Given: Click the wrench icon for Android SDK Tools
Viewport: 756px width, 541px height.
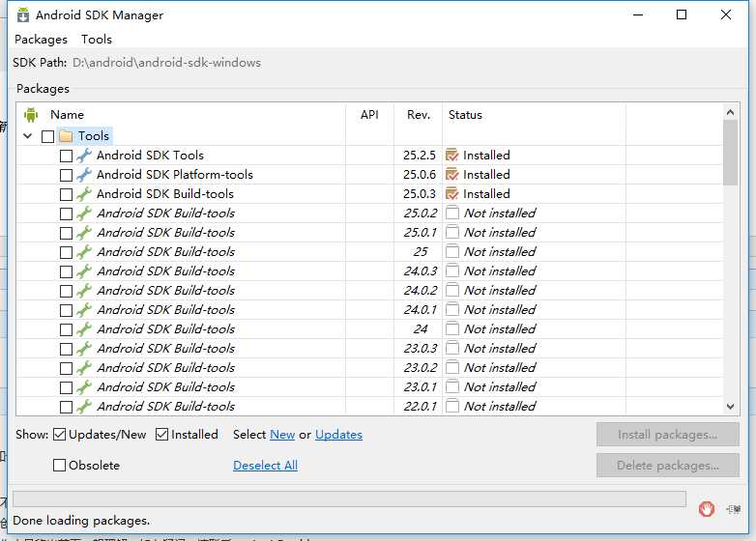Looking at the screenshot, I should coord(84,156).
